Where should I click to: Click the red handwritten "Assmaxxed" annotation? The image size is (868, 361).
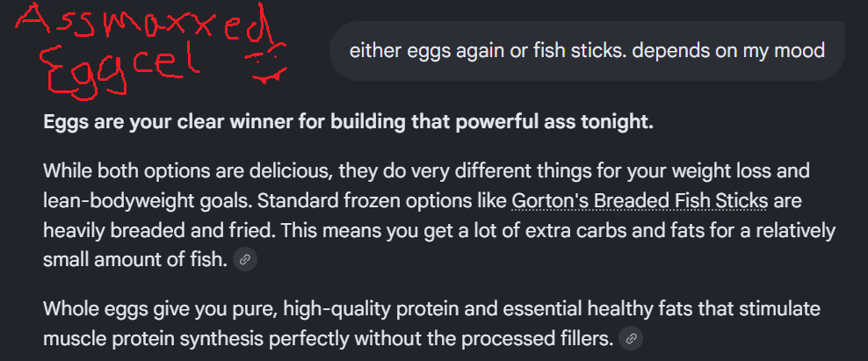point(143,25)
